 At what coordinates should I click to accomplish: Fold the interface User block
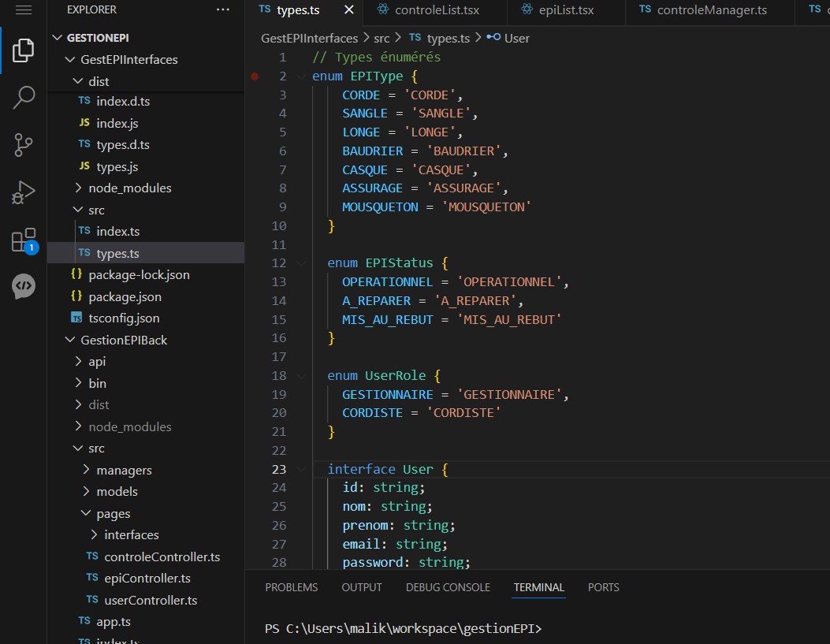point(301,469)
